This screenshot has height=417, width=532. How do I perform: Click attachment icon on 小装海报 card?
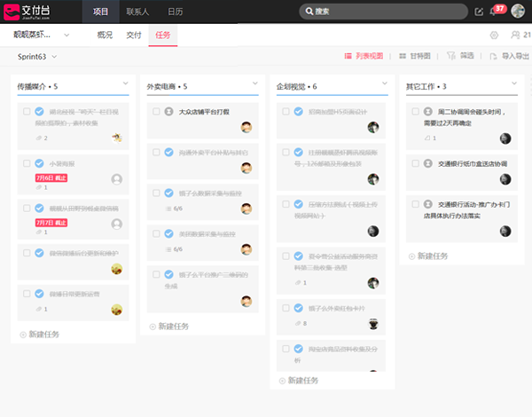[x=39, y=187]
